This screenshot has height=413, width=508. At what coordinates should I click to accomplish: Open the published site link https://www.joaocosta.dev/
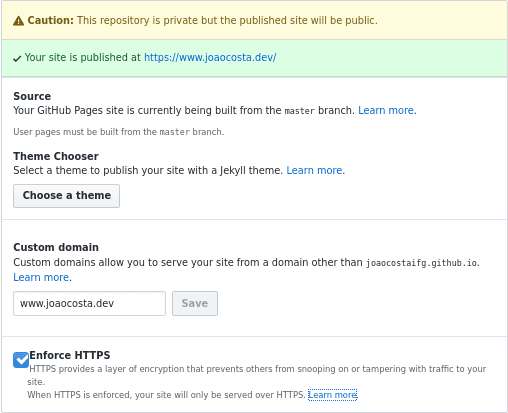pyautogui.click(x=210, y=57)
